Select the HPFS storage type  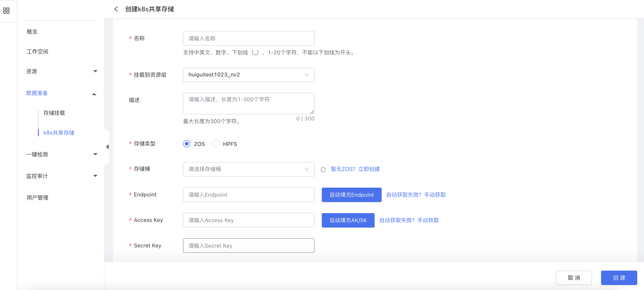point(216,144)
